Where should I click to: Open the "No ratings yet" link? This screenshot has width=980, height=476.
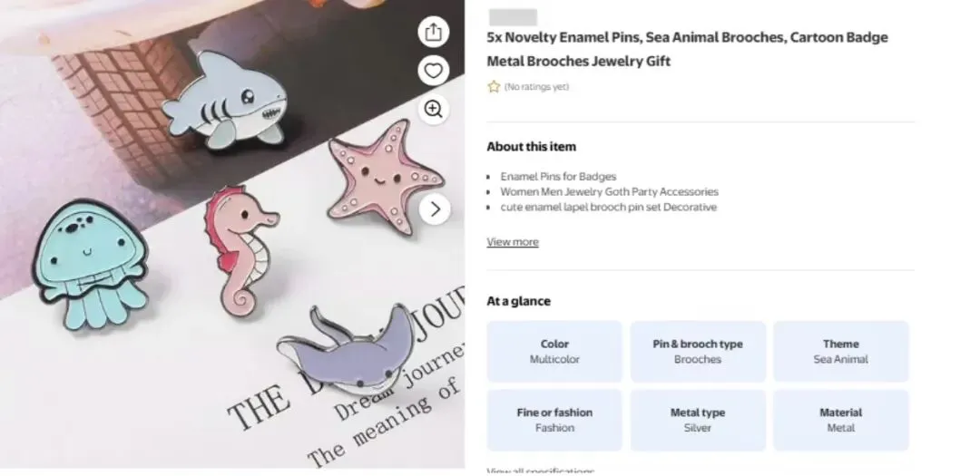pyautogui.click(x=537, y=87)
